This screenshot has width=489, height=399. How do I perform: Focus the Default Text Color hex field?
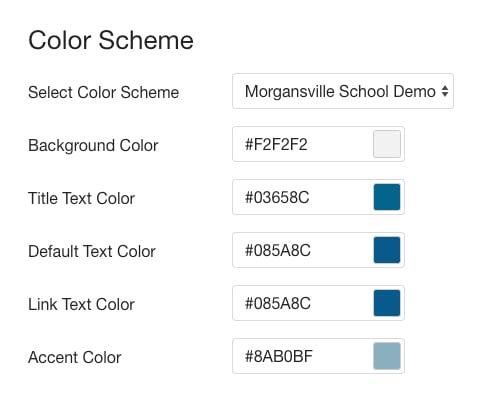coord(318,250)
